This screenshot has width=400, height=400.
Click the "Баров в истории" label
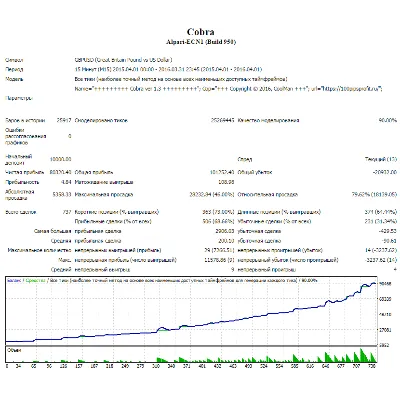(25, 120)
